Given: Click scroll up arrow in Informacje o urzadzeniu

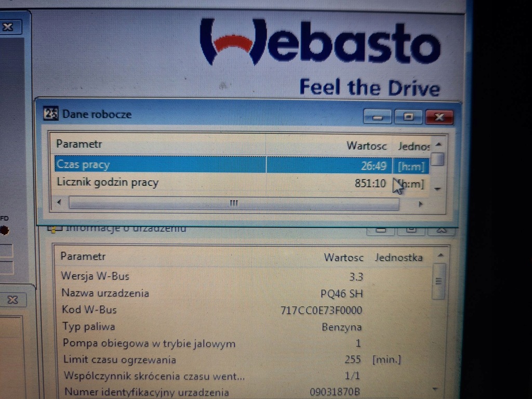Looking at the screenshot, I should click(441, 255).
